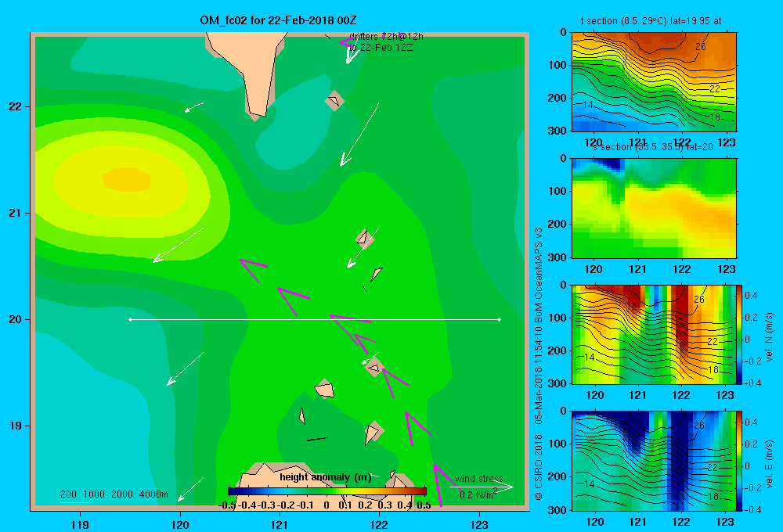Open the temperature section plot
Screen dimensions: 783x532
click(654, 81)
